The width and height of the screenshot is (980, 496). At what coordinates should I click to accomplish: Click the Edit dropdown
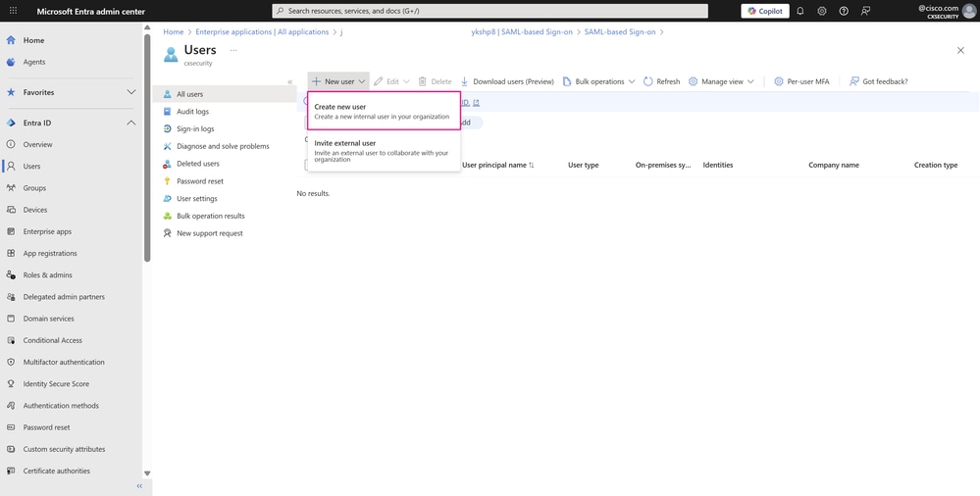click(x=391, y=81)
